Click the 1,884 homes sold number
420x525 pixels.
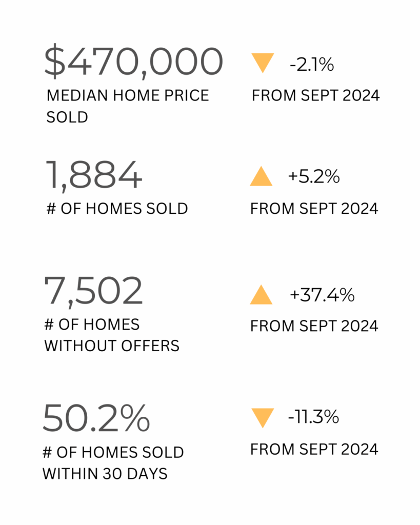93,175
